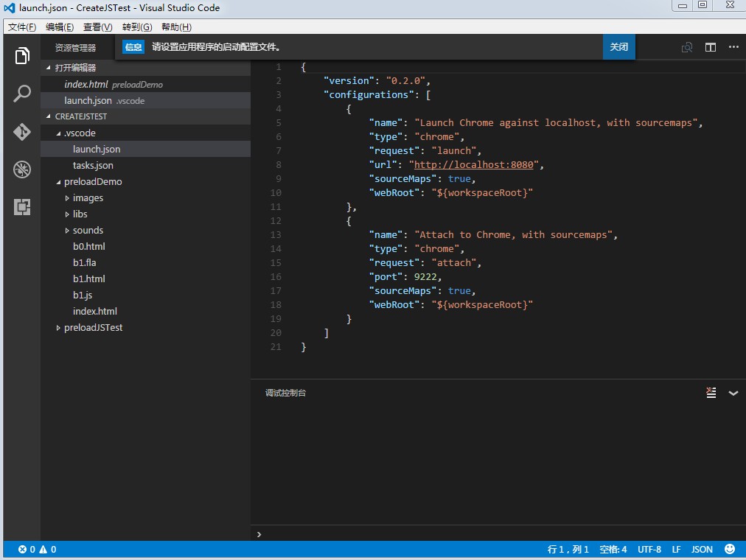The image size is (746, 560).
Task: Open the Git source control view
Action: 22,132
